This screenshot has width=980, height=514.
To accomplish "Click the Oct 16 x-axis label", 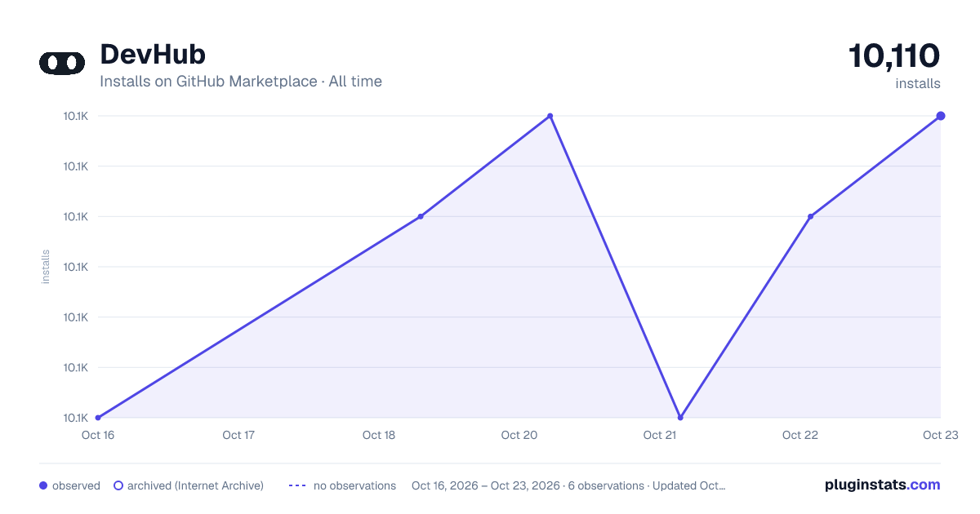I will tap(98, 435).
